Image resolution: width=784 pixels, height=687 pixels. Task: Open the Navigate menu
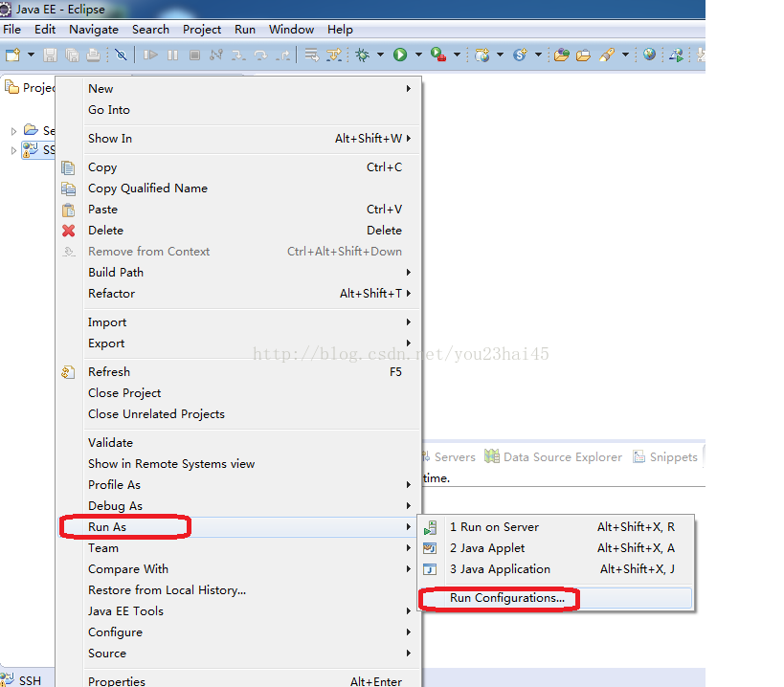point(94,30)
